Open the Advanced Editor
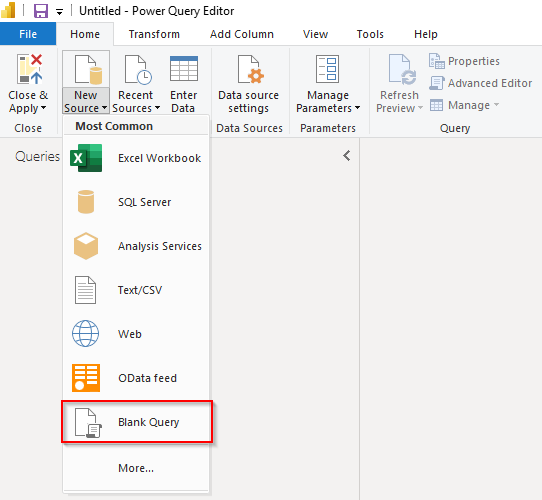The image size is (542, 500). point(480,83)
